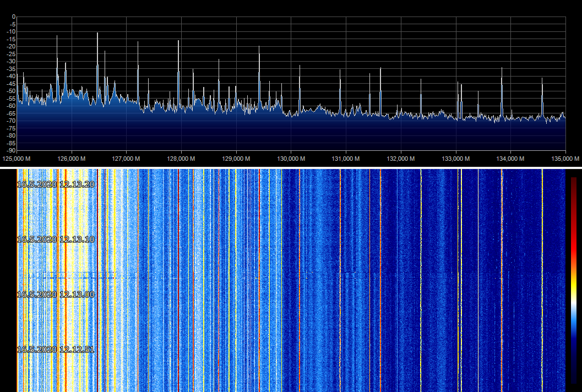
Task: Click the waterfall trace near 134.6 MHz
Action: [542, 275]
